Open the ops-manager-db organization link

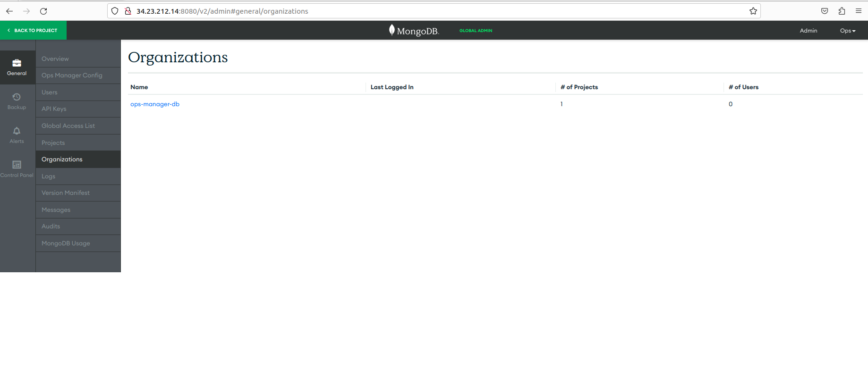[x=155, y=104]
